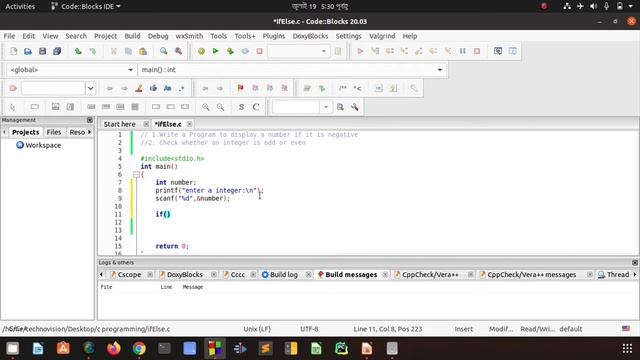Close the Logs & others panel
Screen dimensions: 640x360
click(635, 262)
